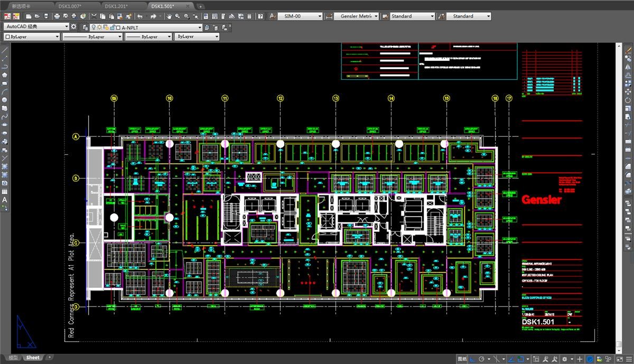Open the Layer Properties Manager icon
634x364 pixels.
[85, 27]
